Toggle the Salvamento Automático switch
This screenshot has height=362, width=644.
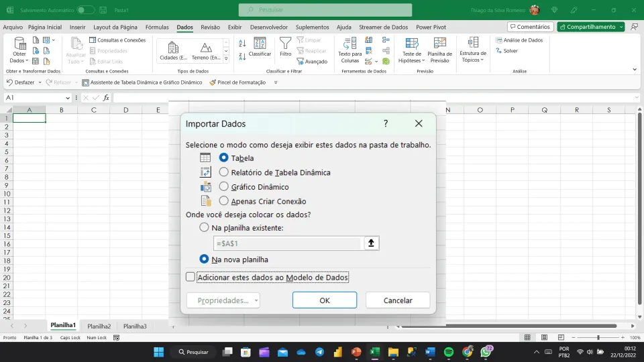[x=85, y=10]
